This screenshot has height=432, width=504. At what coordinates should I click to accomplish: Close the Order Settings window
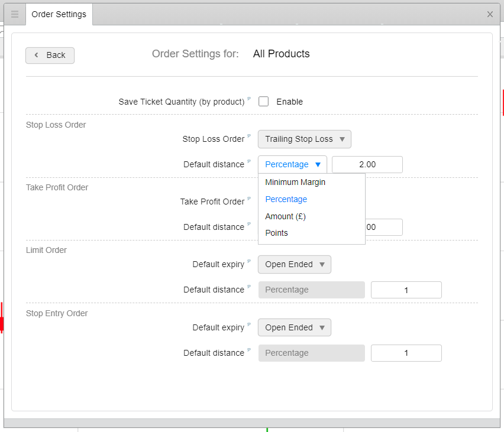[490, 14]
